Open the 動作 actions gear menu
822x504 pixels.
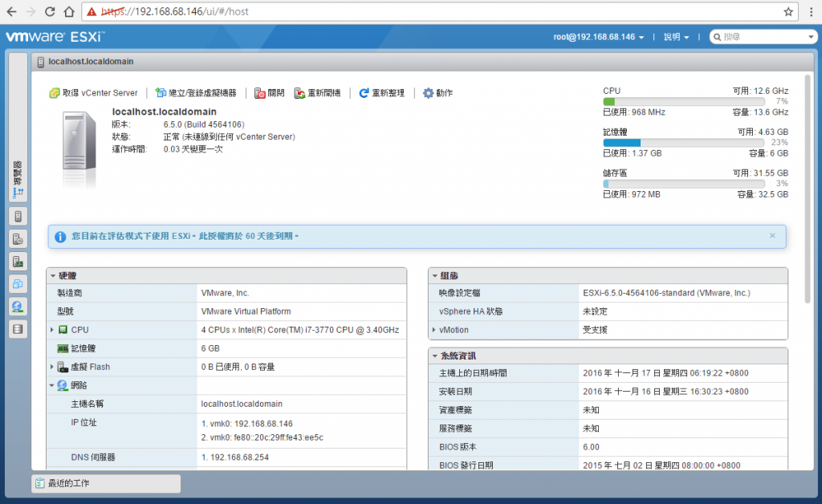point(437,93)
